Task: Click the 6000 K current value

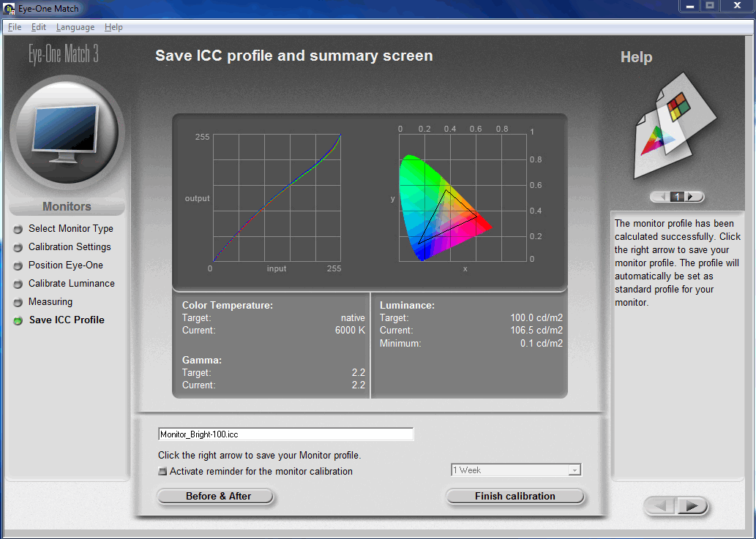Action: click(350, 331)
